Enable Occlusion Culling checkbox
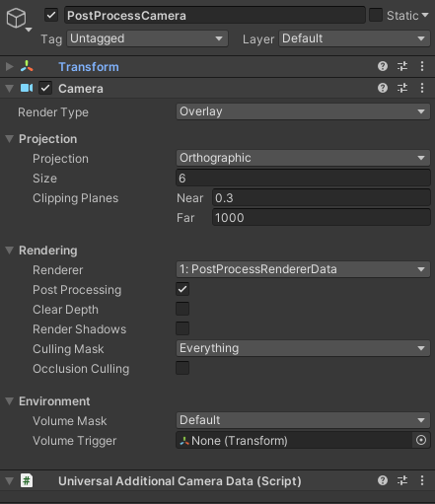This screenshot has width=435, height=504. pyautogui.click(x=182, y=368)
